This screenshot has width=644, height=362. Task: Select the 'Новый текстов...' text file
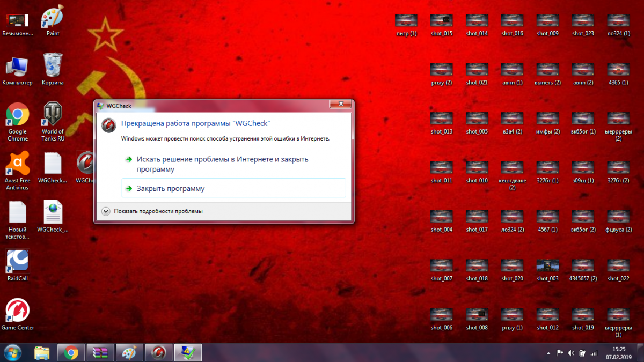point(17,220)
